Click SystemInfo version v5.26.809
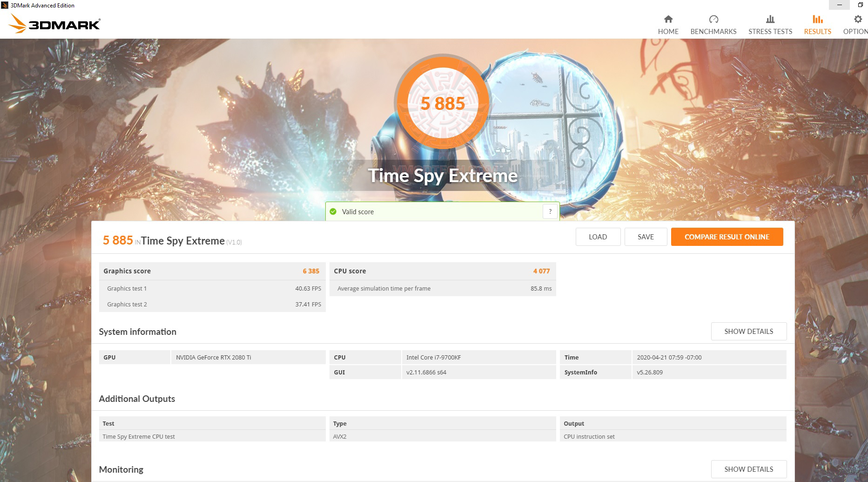The image size is (868, 482). tap(650, 373)
